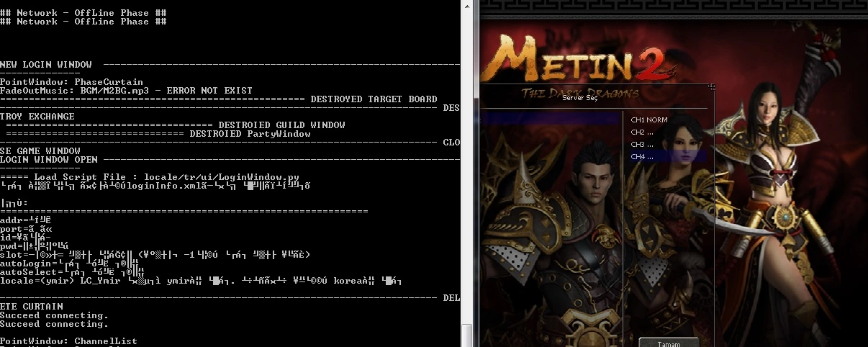868x347 pixels.
Task: Click 'Load Script File : locale/tr/ui/LoginWindow.py' line
Action: point(149,177)
